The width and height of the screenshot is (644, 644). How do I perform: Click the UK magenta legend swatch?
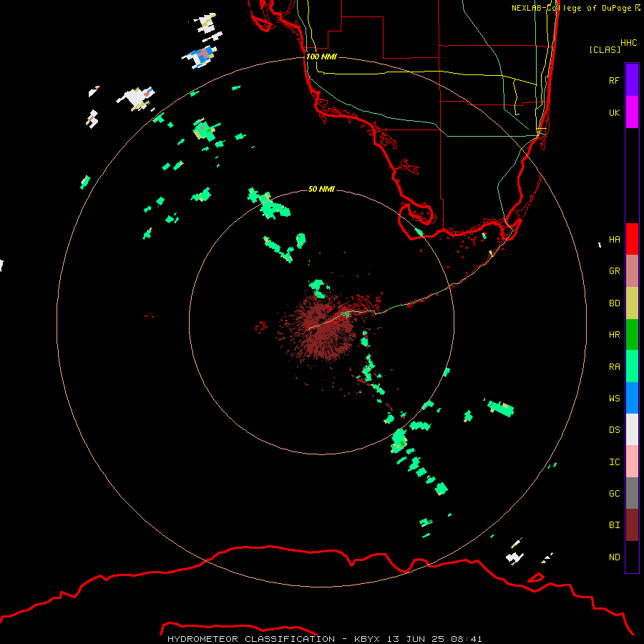click(632, 112)
